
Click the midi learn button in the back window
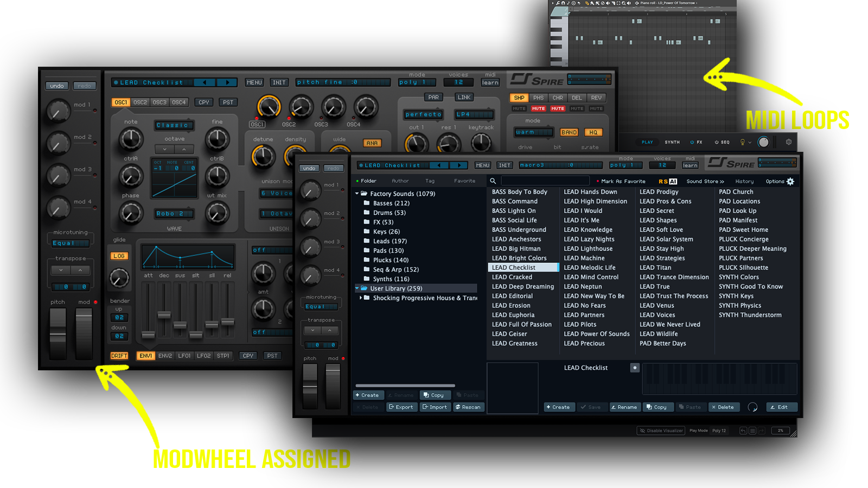490,82
